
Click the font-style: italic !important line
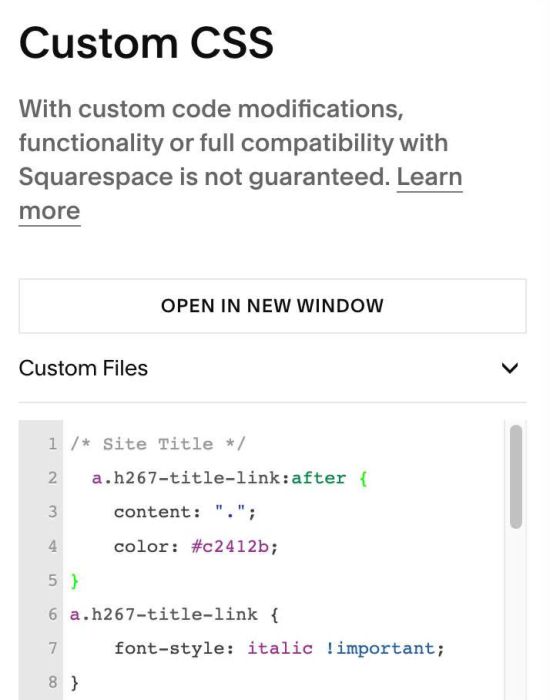279,649
